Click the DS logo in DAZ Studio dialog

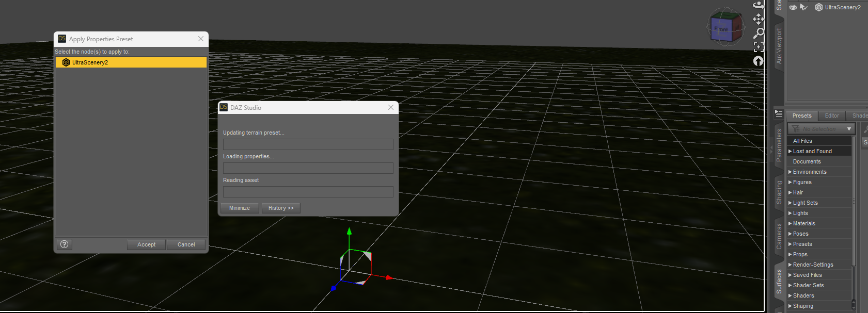pyautogui.click(x=224, y=107)
